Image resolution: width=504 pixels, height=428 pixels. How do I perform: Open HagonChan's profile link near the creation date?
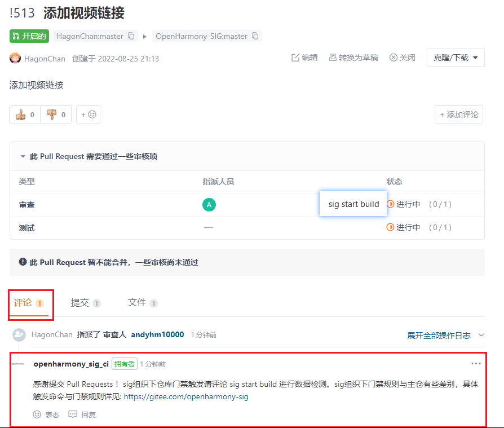[45, 59]
